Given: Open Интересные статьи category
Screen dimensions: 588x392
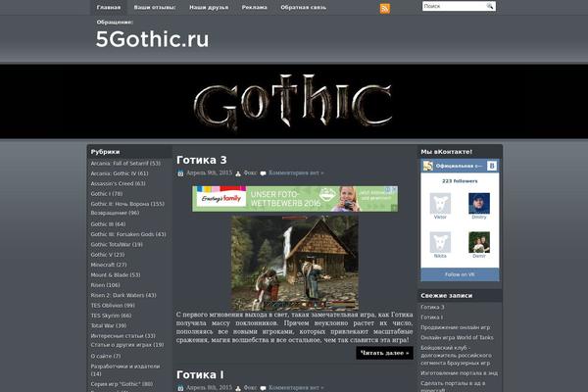Looking at the screenshot, I should [123, 335].
